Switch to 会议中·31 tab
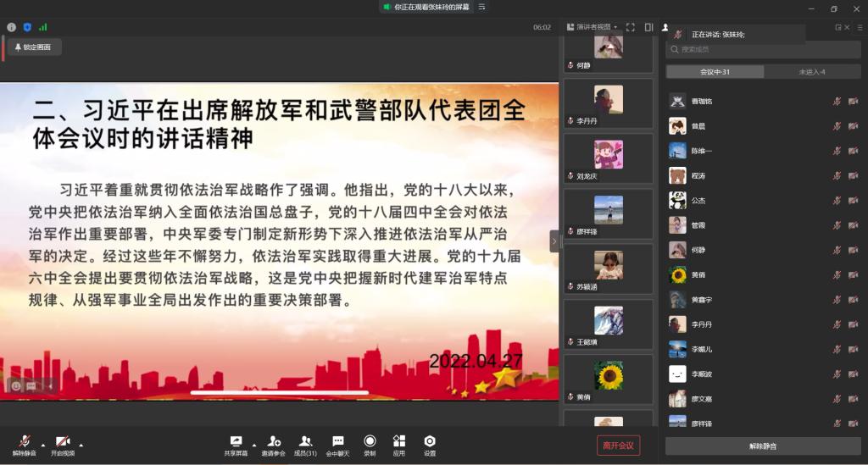 (715, 72)
